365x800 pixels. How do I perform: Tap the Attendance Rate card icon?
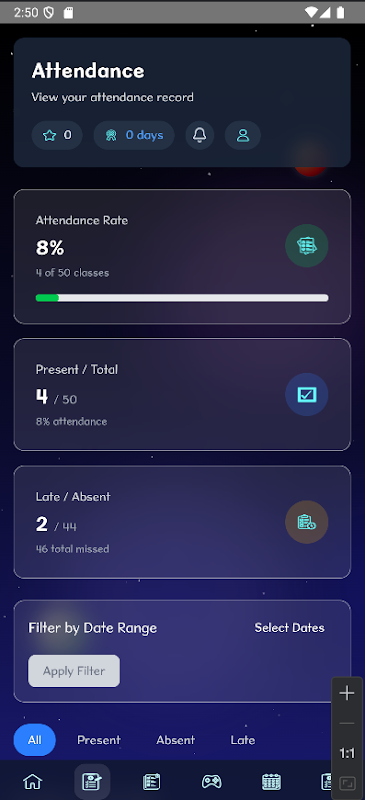(306, 245)
